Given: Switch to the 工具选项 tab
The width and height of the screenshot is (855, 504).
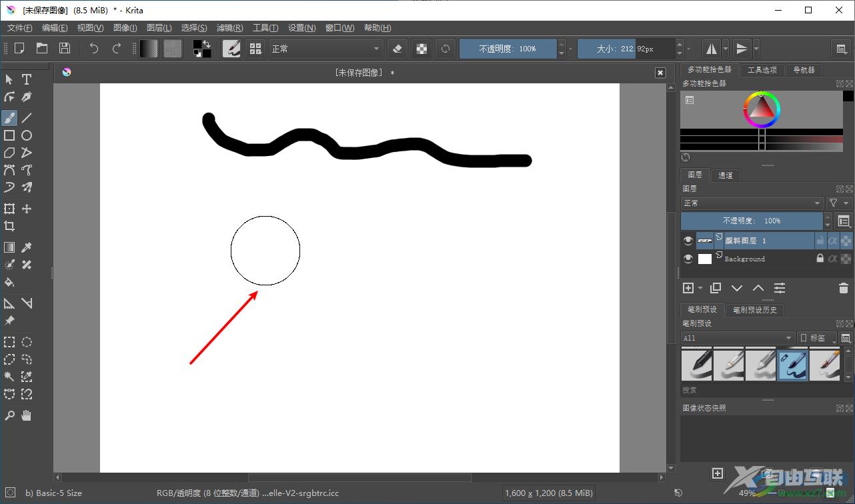Looking at the screenshot, I should 762,70.
